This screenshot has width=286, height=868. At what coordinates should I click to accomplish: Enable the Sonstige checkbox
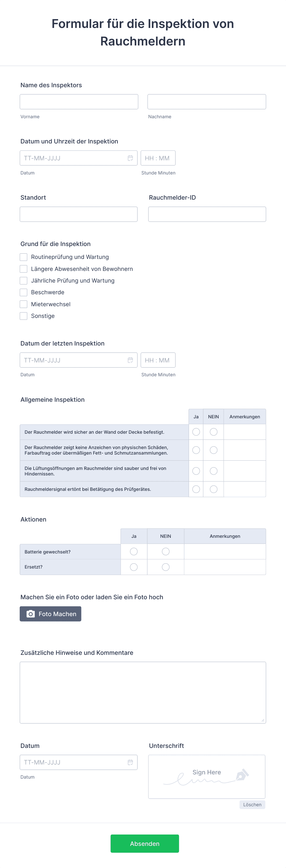[24, 316]
